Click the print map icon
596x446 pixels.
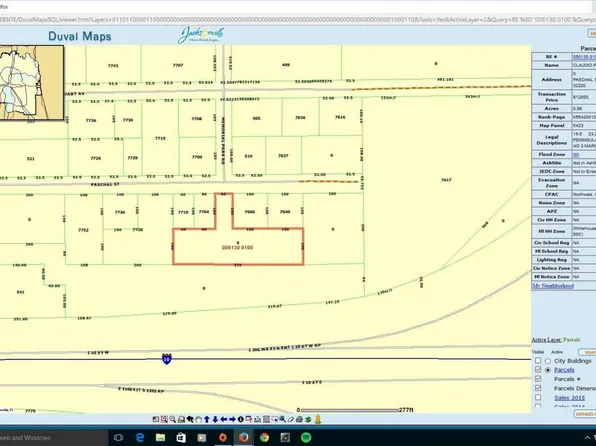click(x=300, y=419)
